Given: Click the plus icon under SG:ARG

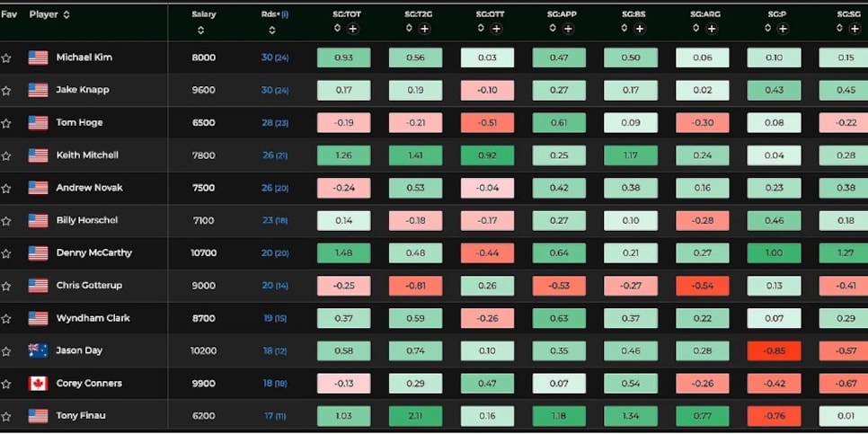Looking at the screenshot, I should coord(711,29).
